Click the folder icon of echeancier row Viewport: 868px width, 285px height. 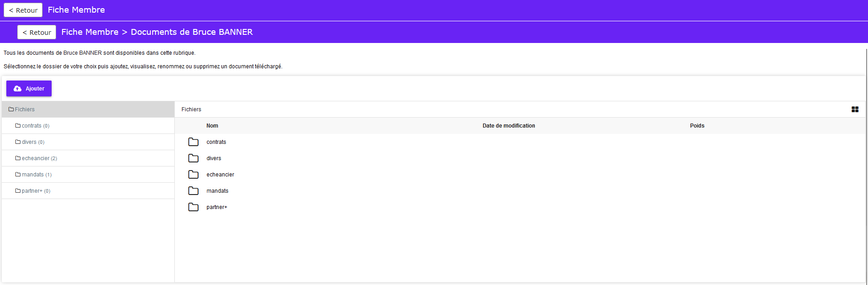pyautogui.click(x=193, y=175)
